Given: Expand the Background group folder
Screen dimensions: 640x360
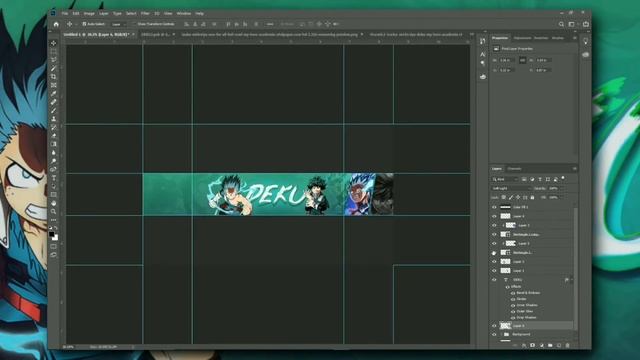Looking at the screenshot, I should pyautogui.click(x=501, y=335).
